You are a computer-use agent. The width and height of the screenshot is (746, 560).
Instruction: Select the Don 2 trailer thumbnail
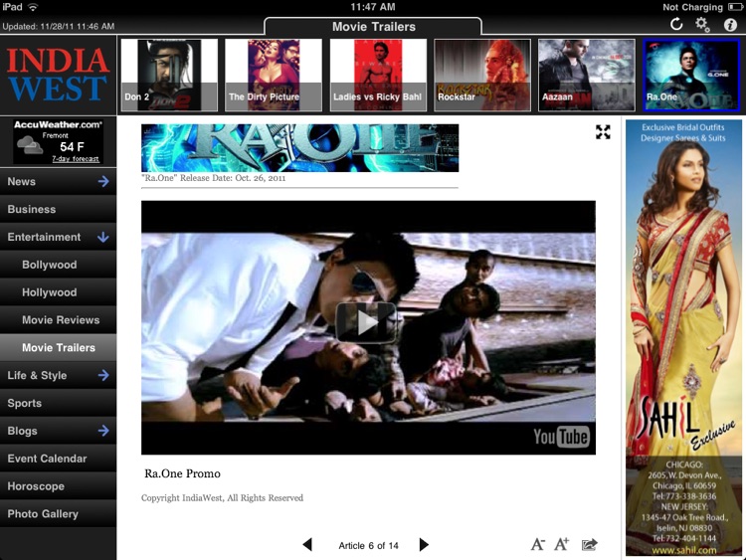pos(169,76)
